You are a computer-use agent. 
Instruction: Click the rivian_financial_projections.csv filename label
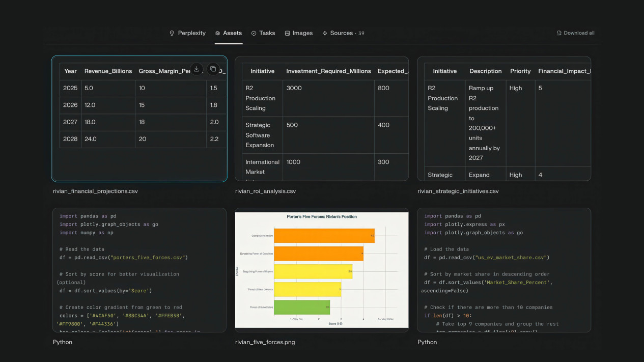(x=95, y=191)
